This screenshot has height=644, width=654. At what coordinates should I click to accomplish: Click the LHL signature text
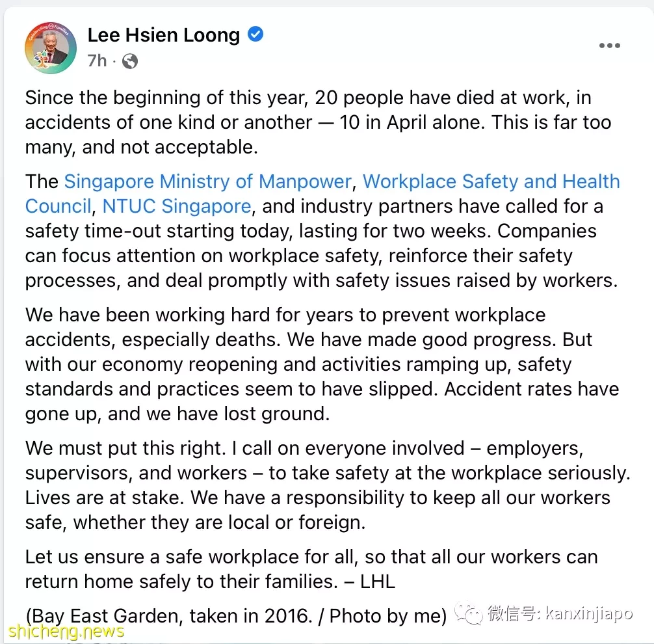tap(378, 582)
